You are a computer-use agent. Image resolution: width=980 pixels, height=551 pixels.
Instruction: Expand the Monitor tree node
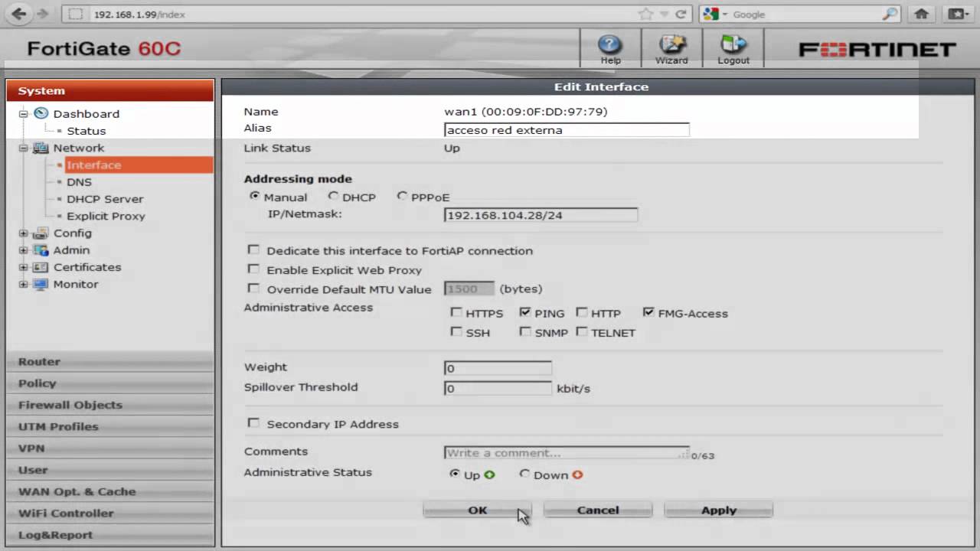[23, 284]
